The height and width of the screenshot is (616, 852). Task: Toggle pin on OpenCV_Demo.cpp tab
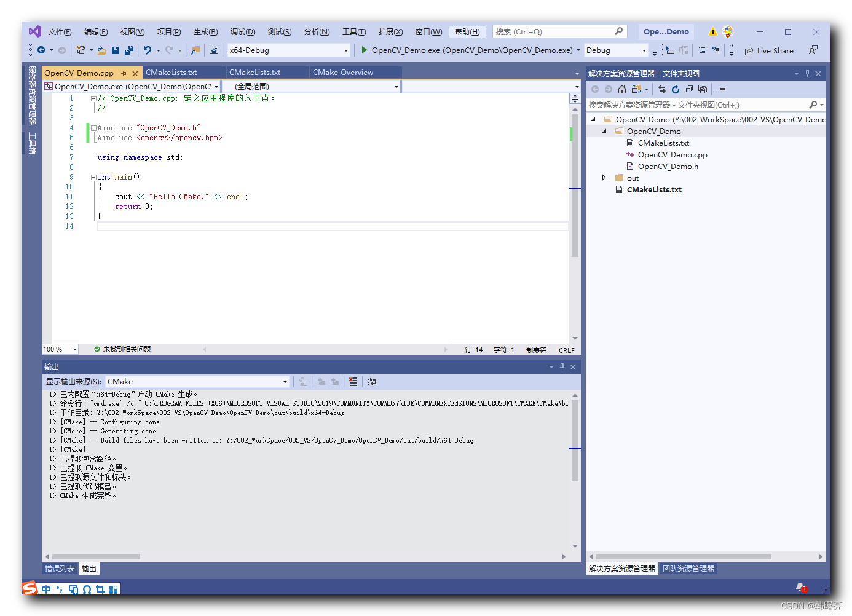(124, 73)
